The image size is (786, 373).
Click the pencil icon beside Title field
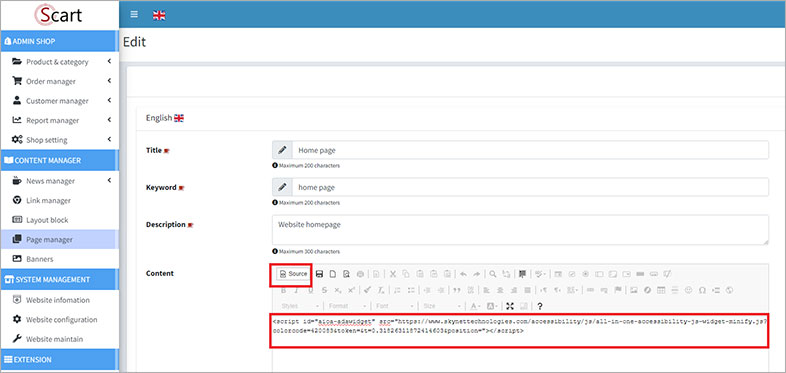point(282,150)
